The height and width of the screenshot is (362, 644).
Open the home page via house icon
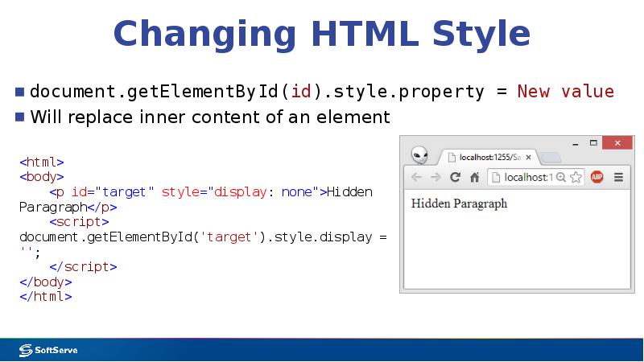click(x=474, y=177)
